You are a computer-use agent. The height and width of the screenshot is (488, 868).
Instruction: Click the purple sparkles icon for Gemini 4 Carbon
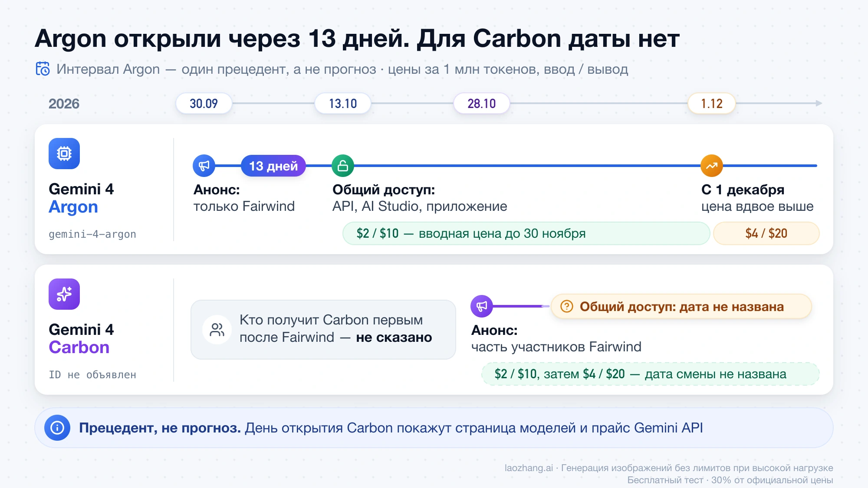64,294
